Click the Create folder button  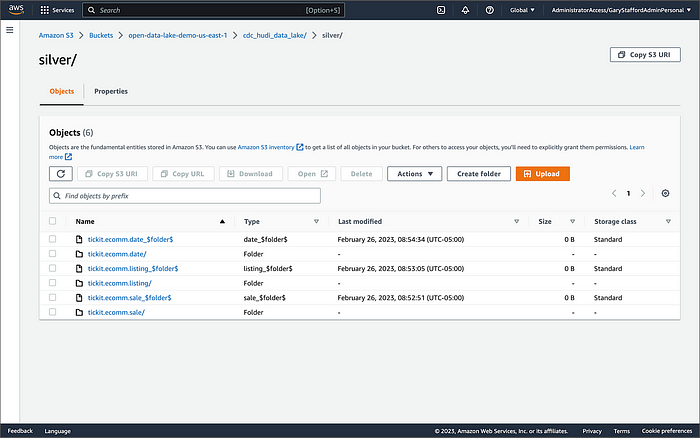[479, 174]
